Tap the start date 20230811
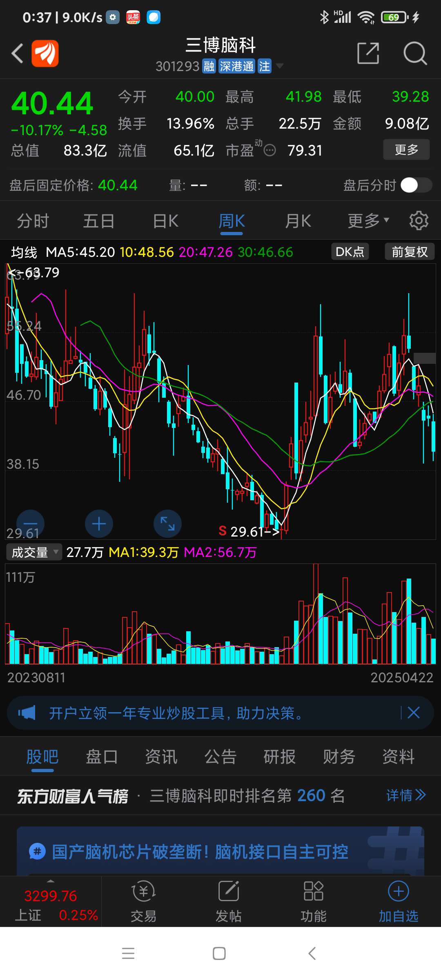The image size is (441, 980). click(x=36, y=678)
